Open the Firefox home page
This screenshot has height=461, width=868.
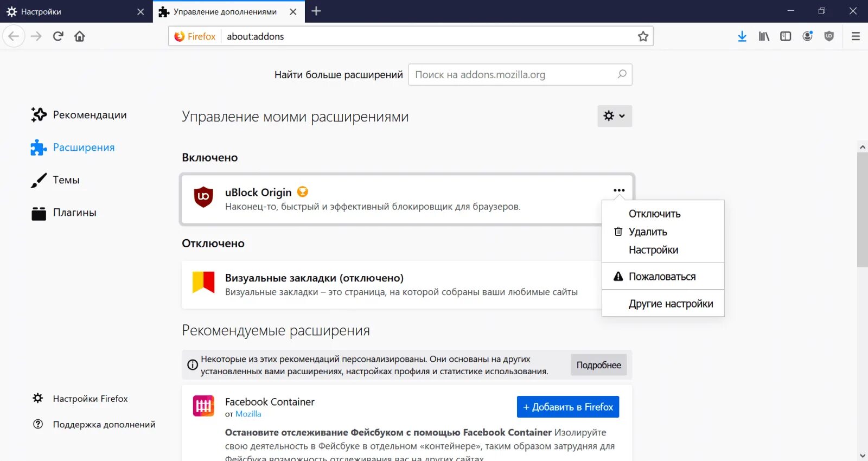[x=80, y=36]
